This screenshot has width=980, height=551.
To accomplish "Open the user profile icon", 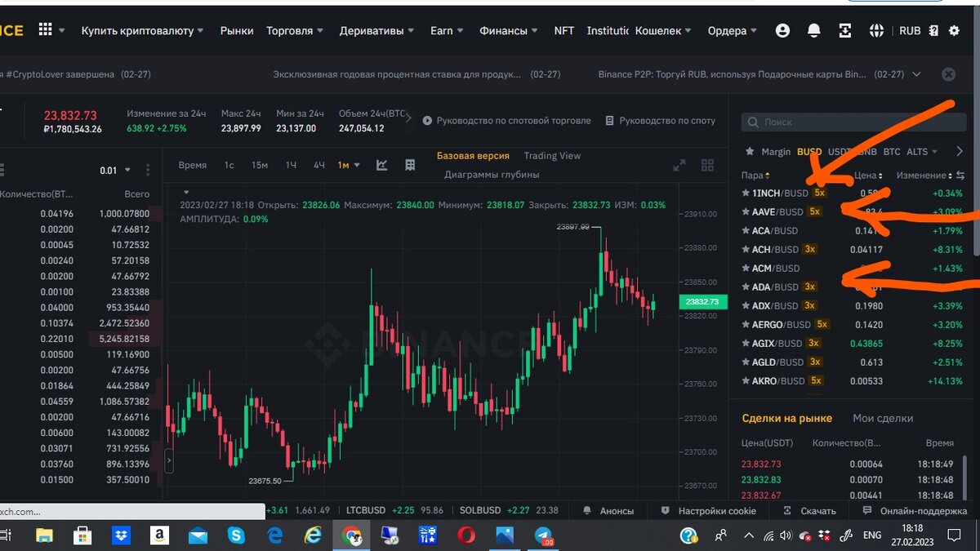I will pyautogui.click(x=782, y=31).
